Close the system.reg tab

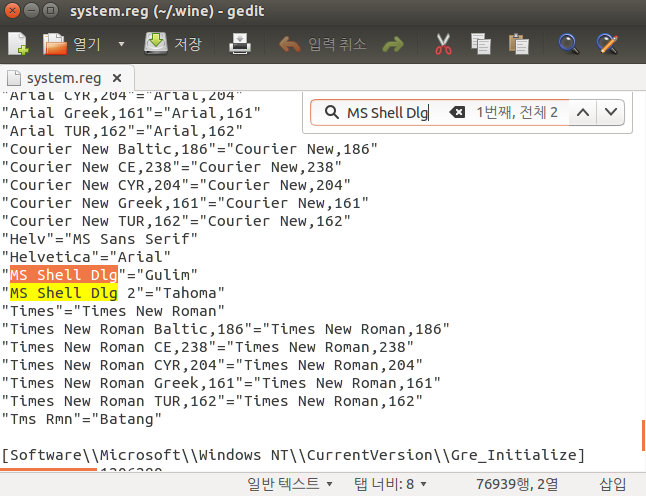tap(117, 78)
